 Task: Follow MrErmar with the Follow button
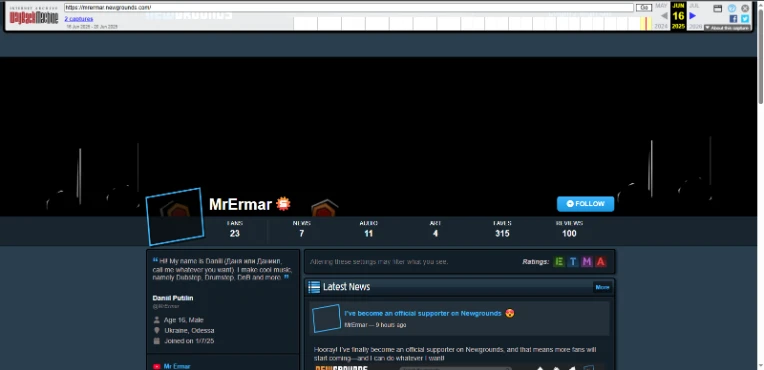click(x=585, y=204)
